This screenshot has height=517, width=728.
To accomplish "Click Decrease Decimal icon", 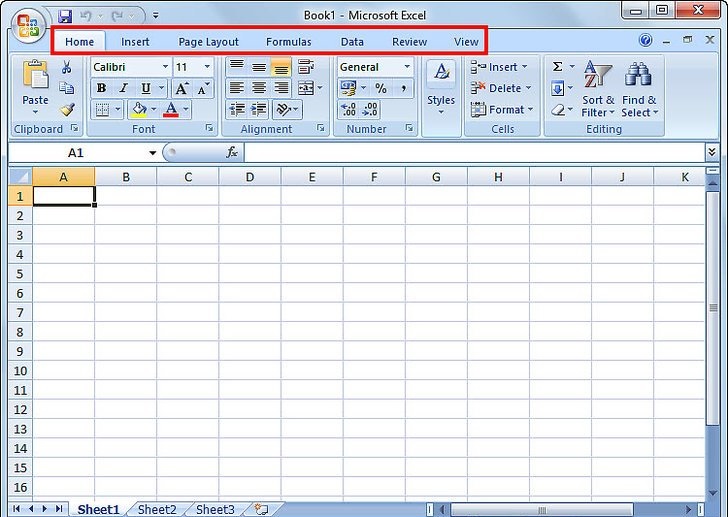I will 370,110.
